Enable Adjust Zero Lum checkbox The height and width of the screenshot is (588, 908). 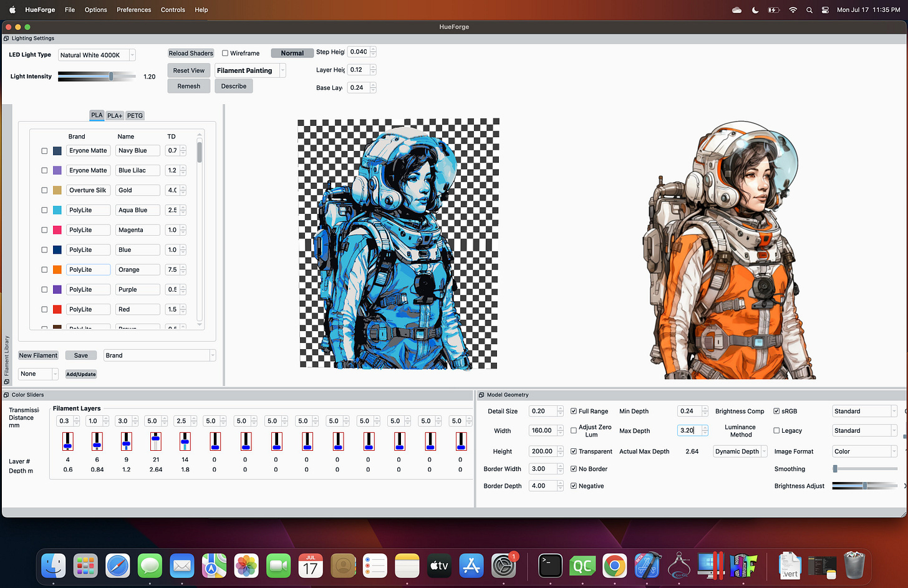pyautogui.click(x=574, y=431)
